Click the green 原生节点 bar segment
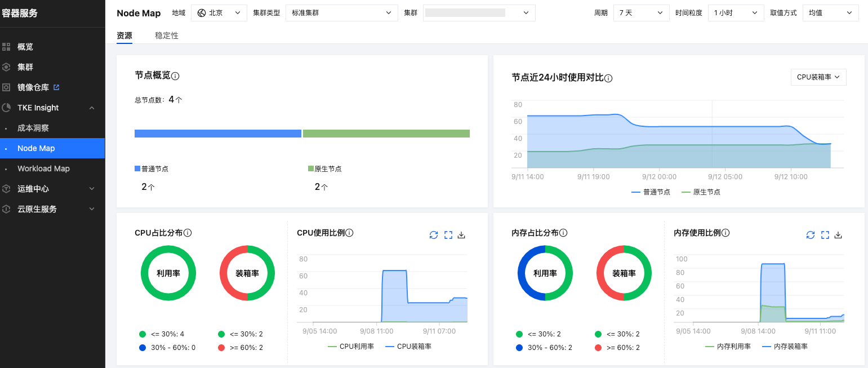The height and width of the screenshot is (368, 868). tap(386, 134)
